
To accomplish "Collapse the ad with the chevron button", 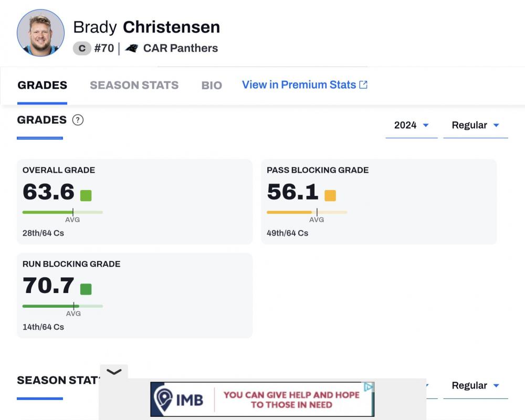I will click(114, 372).
